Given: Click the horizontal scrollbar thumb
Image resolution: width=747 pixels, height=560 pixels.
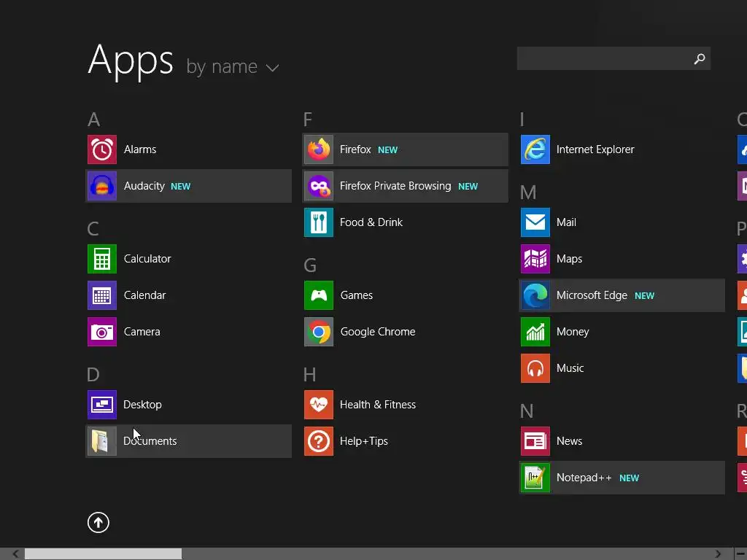Looking at the screenshot, I should tap(103, 554).
